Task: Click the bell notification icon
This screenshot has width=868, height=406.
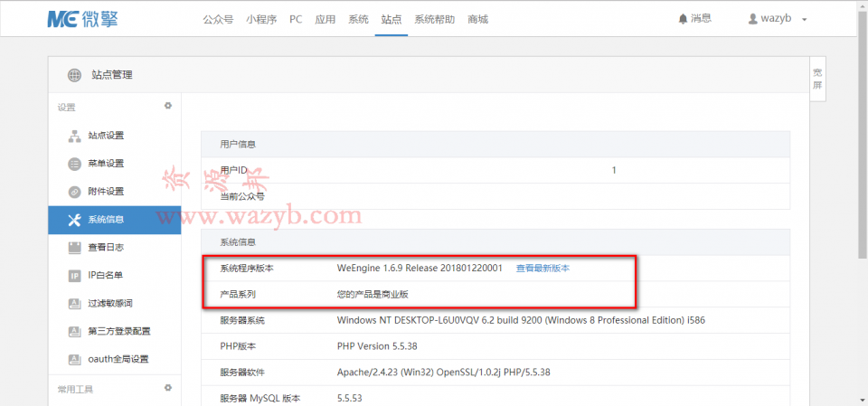Action: pyautogui.click(x=683, y=19)
